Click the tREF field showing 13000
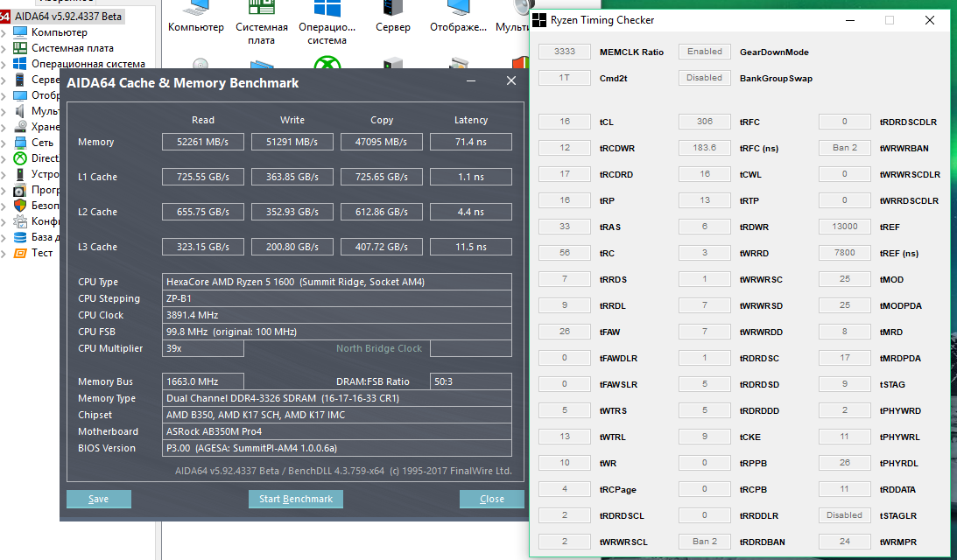This screenshot has height=560, width=957. point(845,227)
